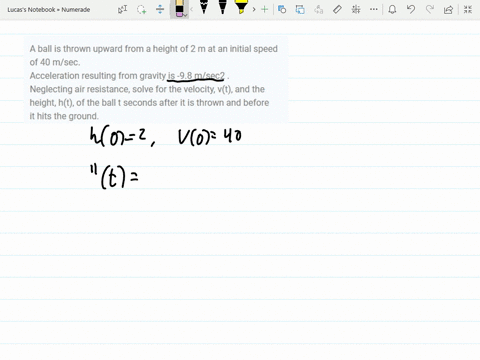Show more pens with right chevron
This screenshot has width=480, height=360.
tap(254, 9)
